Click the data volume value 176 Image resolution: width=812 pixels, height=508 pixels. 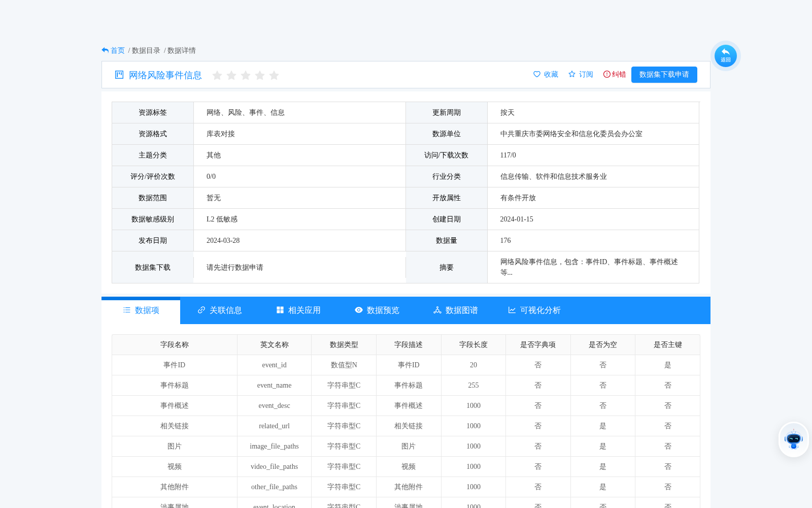pos(505,240)
